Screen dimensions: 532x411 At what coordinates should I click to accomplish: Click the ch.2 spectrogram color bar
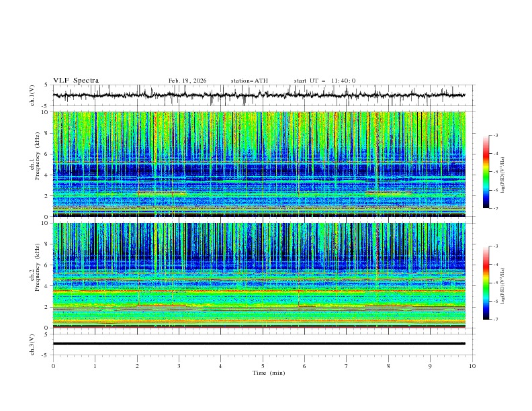(486, 283)
